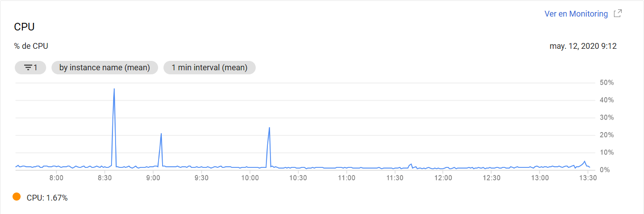The width and height of the screenshot is (644, 214).
Task: Click the orange CPU legend dot
Action: tap(17, 197)
